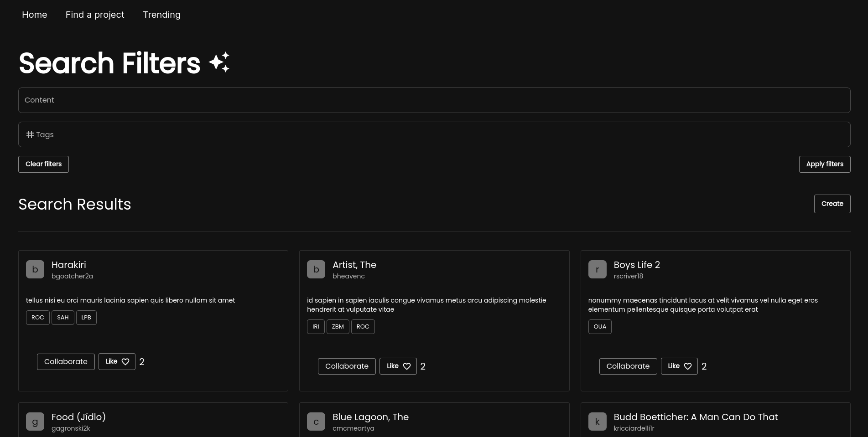The width and height of the screenshot is (868, 437).
Task: Select the OUA tag on Boys Life 2
Action: pyautogui.click(x=600, y=327)
